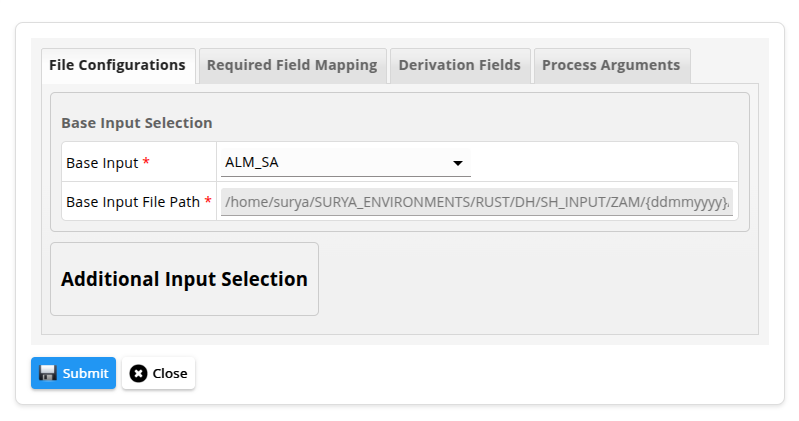This screenshot has height=421, width=799.
Task: Switch to the File Configurations tab
Action: 117,65
